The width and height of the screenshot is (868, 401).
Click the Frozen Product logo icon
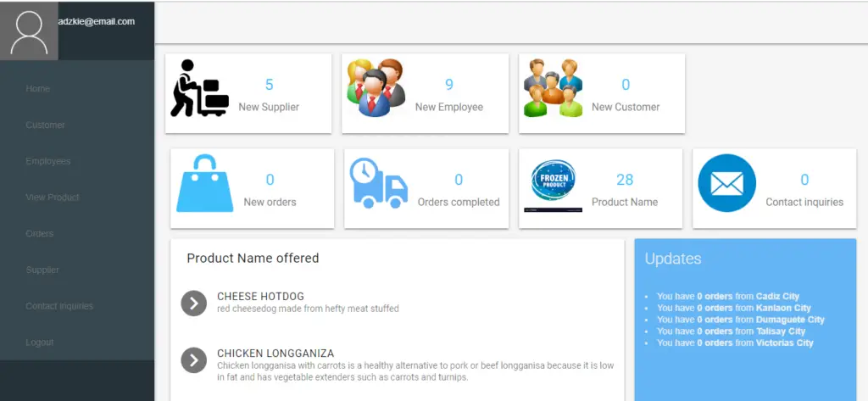(553, 183)
